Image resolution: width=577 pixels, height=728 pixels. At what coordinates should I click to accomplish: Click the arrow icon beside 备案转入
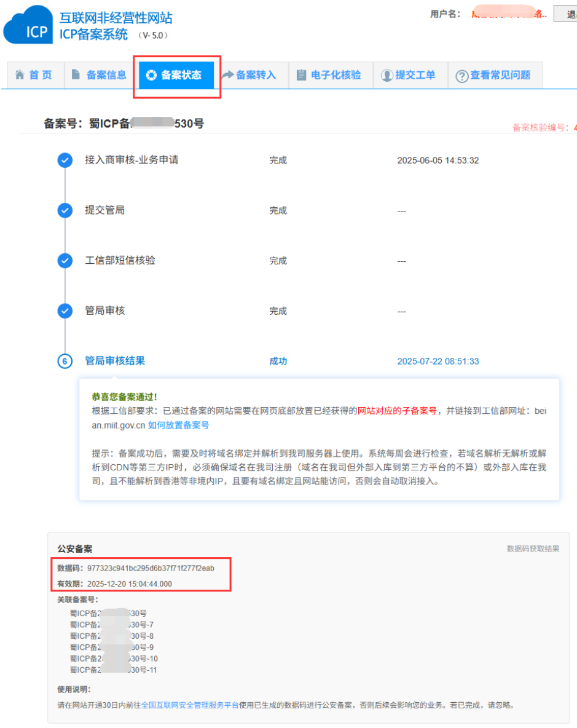click(x=227, y=75)
